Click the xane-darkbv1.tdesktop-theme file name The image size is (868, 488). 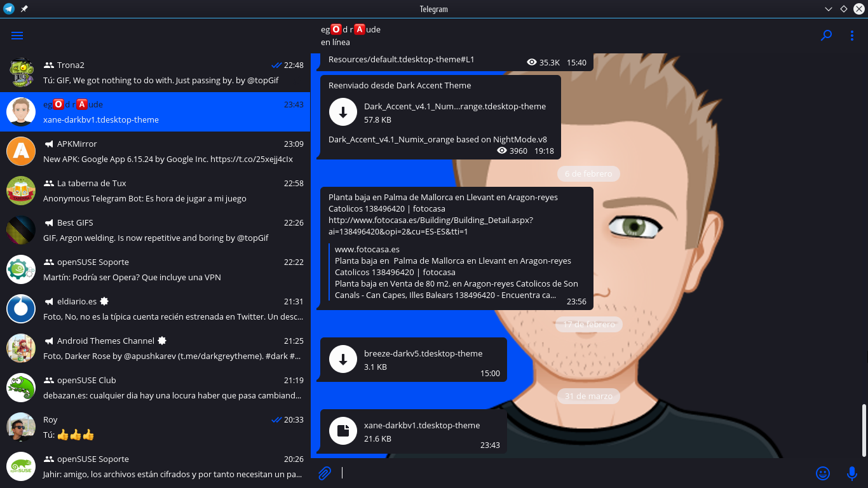[x=422, y=425]
